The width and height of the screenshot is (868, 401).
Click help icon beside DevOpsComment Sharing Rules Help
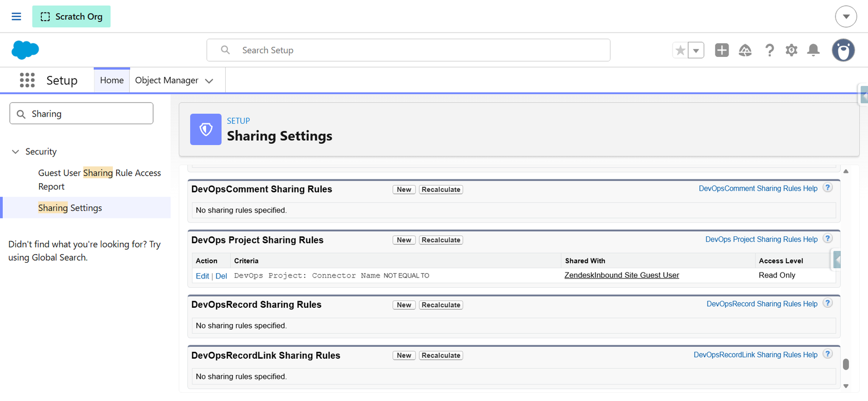pyautogui.click(x=827, y=188)
